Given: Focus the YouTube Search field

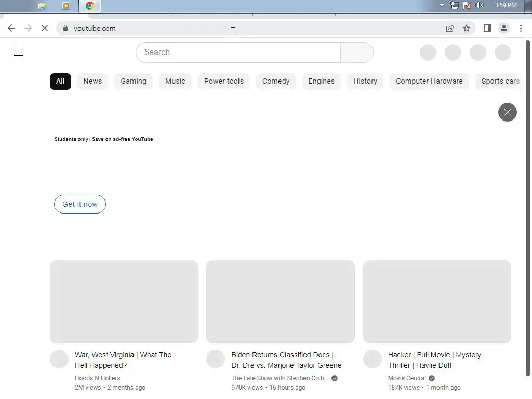Looking at the screenshot, I should click(x=238, y=52).
